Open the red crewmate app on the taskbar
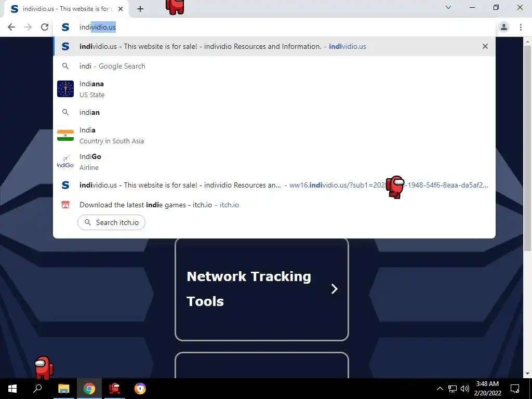 [115, 389]
